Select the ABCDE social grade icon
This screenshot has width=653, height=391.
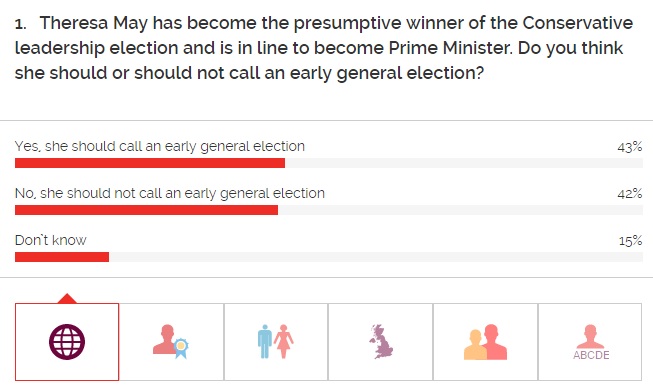[590, 342]
